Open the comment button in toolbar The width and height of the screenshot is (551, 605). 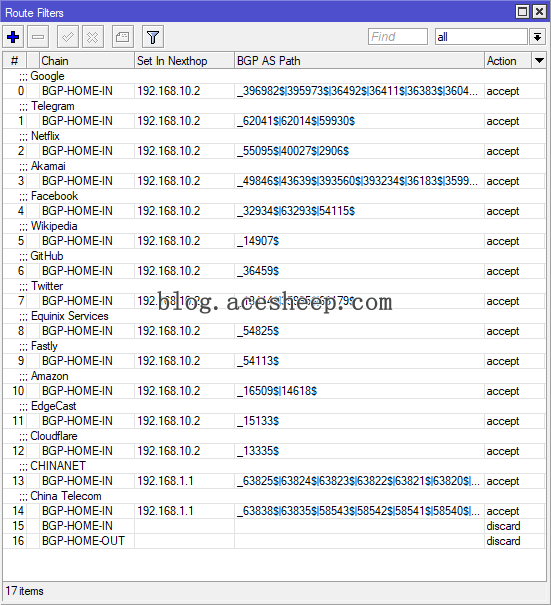[123, 37]
